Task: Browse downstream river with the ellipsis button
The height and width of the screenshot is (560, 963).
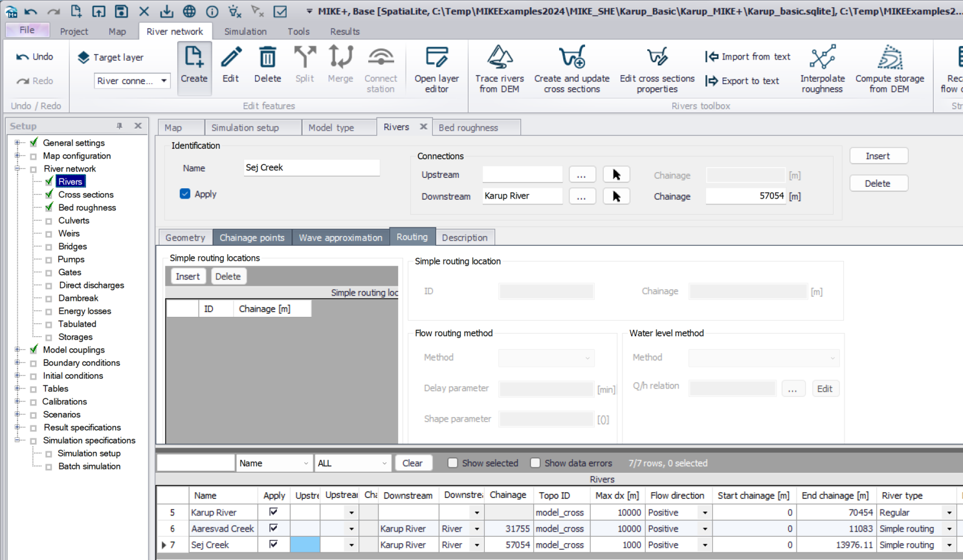Action: pyautogui.click(x=582, y=196)
